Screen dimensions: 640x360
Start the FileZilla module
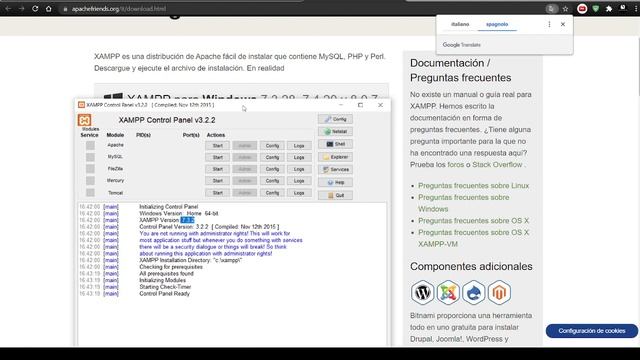point(218,169)
